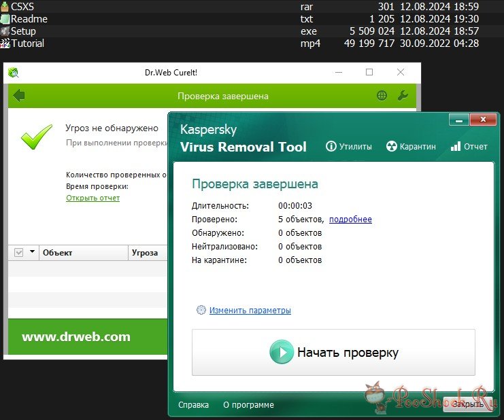Close the Dr.Web CureIt window
This screenshot has width=504, height=420.
pyautogui.click(x=401, y=72)
